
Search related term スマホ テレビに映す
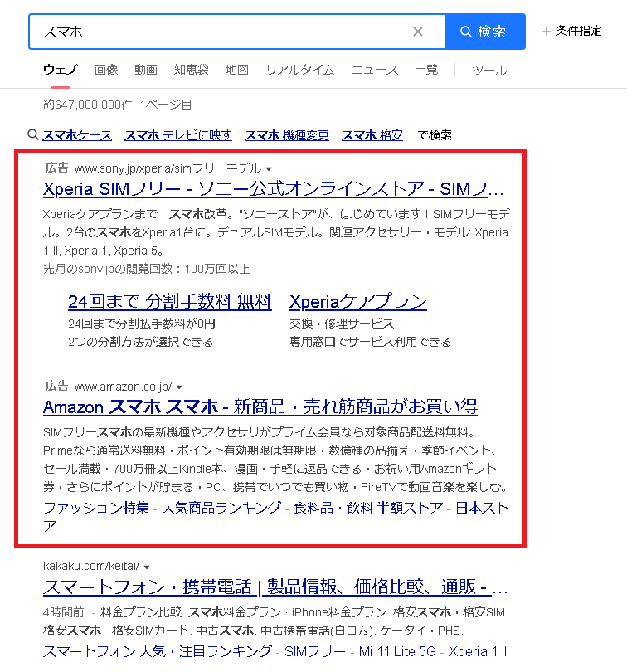[177, 135]
